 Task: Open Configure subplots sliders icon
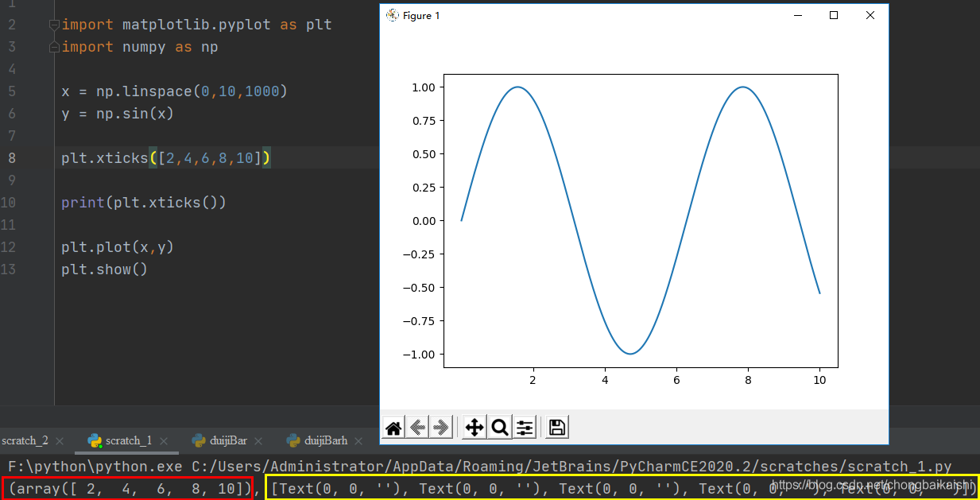(x=525, y=428)
